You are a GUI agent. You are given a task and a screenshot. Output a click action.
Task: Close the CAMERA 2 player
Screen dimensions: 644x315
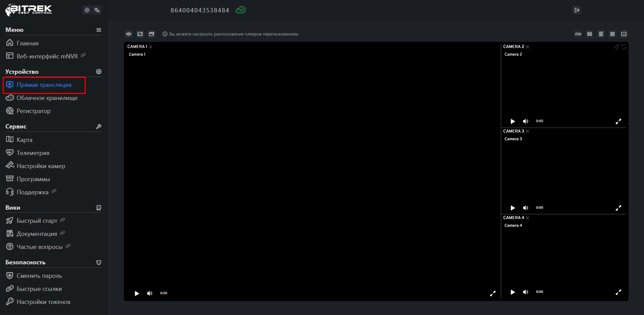[528, 47]
